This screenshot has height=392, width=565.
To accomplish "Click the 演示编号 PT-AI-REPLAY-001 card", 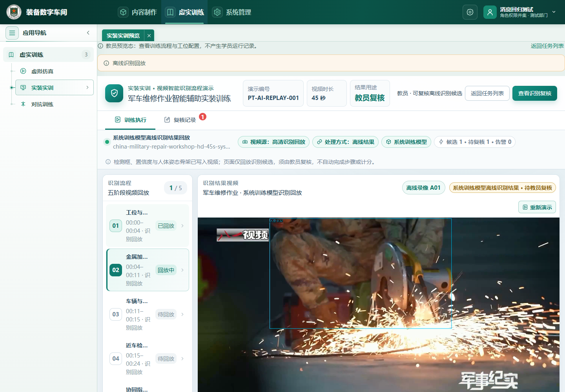I will click(273, 93).
